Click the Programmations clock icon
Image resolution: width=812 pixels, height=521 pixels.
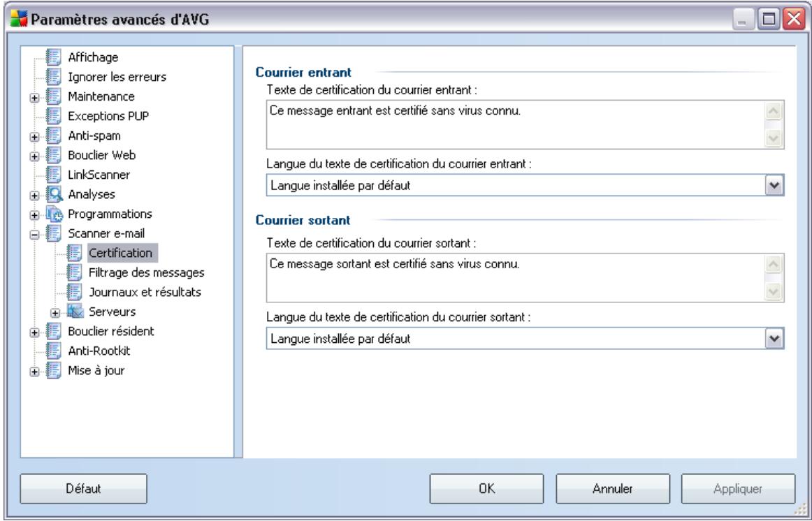coord(55,214)
